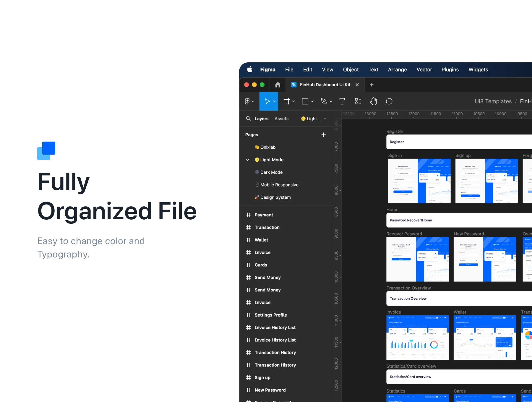532x402 pixels.
Task: Open the Vector menu
Action: click(x=424, y=69)
